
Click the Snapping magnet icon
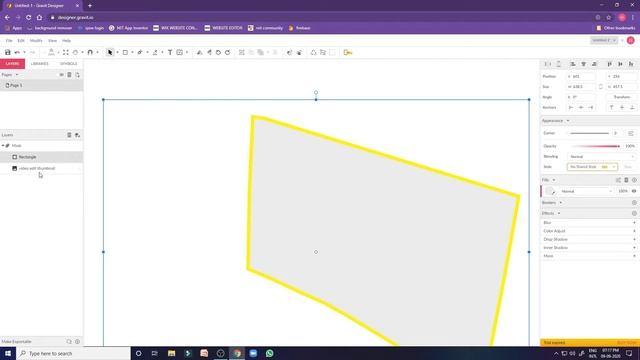tap(90, 52)
